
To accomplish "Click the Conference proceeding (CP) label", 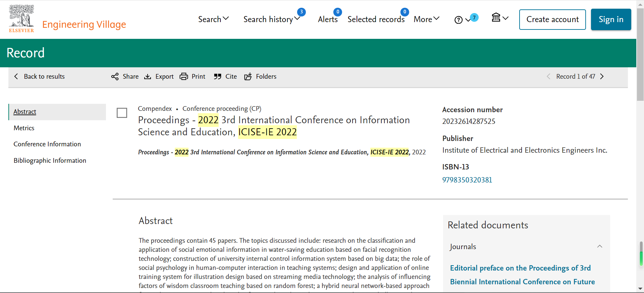I will point(222,108).
